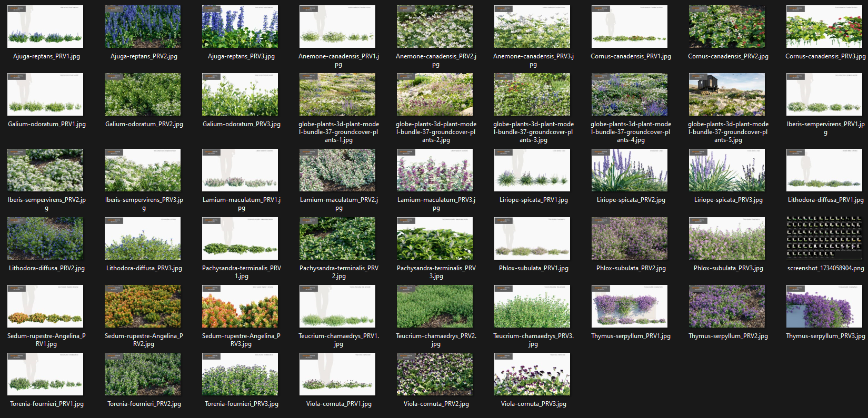This screenshot has height=418, width=868.
Task: Select the Teucrium-chamaedrys_PRV3.jpg thumbnail
Action: 532,307
